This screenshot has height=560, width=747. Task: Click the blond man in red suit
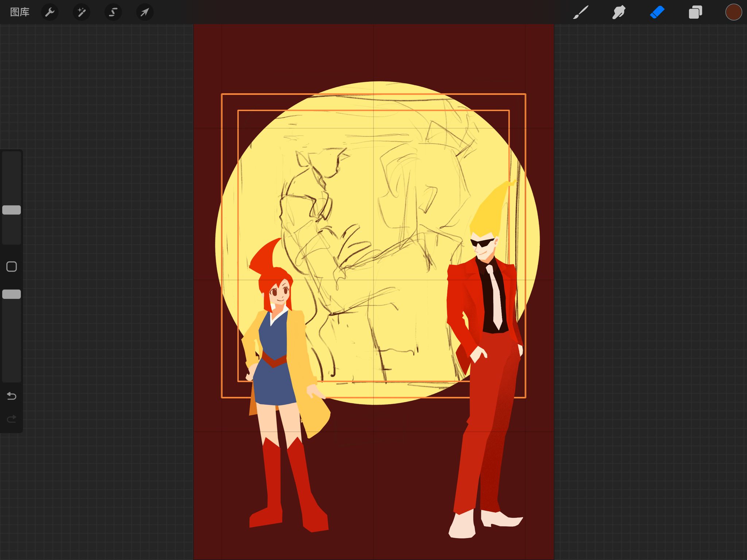coord(489,365)
